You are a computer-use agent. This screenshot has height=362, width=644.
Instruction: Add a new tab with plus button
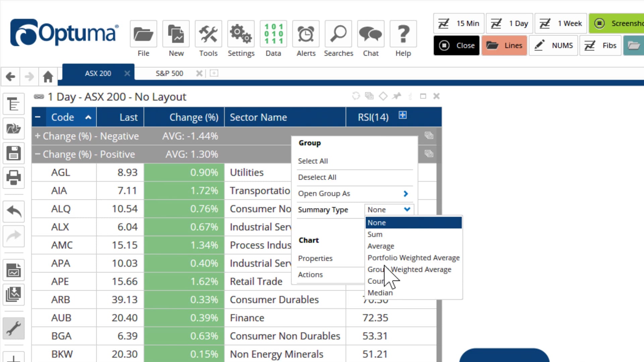(214, 73)
